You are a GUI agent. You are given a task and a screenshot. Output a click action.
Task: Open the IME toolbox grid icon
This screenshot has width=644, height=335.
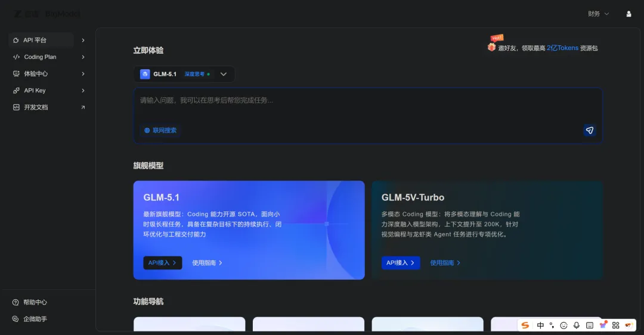tap(615, 325)
